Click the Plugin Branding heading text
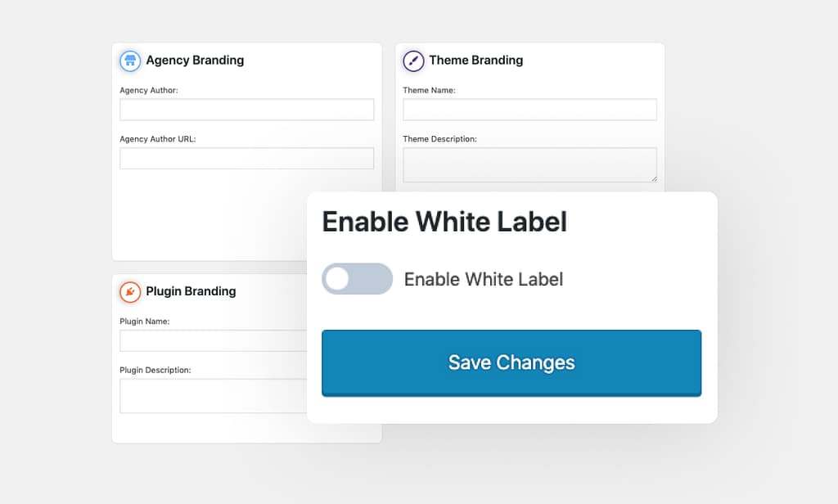 pos(191,291)
